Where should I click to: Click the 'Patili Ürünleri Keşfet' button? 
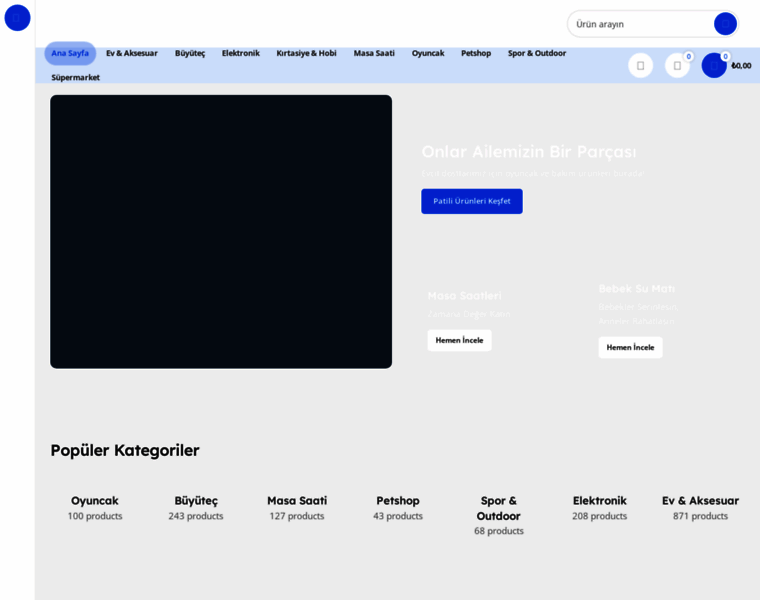[471, 201]
